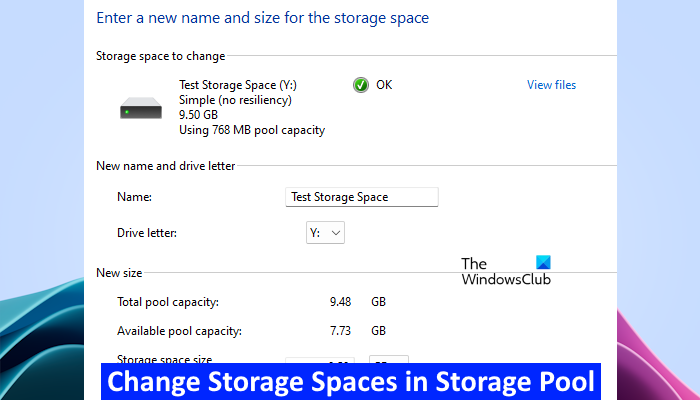Click "Using 768 MB pool capacity" text

tap(251, 130)
